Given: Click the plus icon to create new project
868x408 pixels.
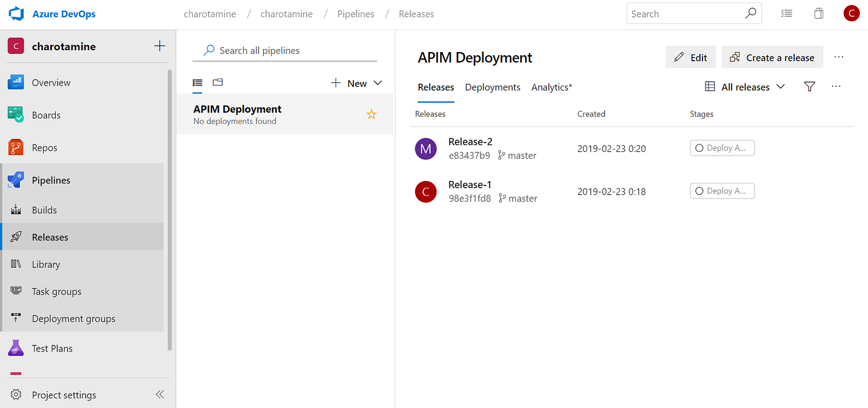Looking at the screenshot, I should point(159,46).
